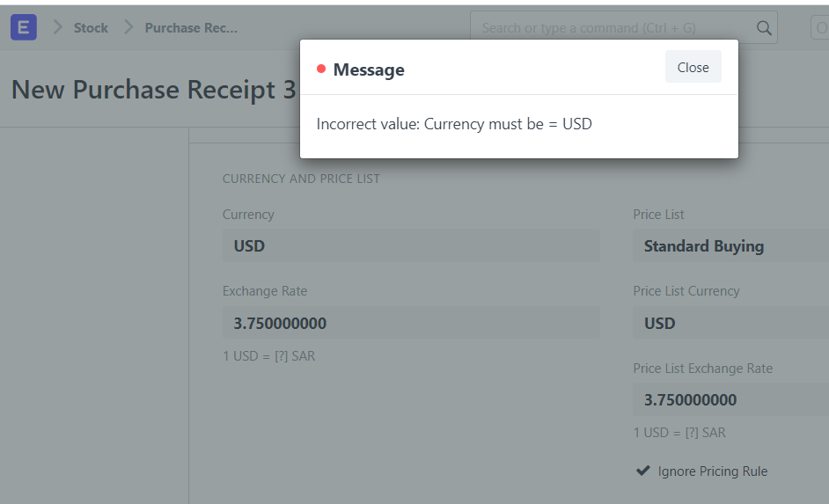
Task: Click the red indicator dot beside Message
Action: (321, 69)
